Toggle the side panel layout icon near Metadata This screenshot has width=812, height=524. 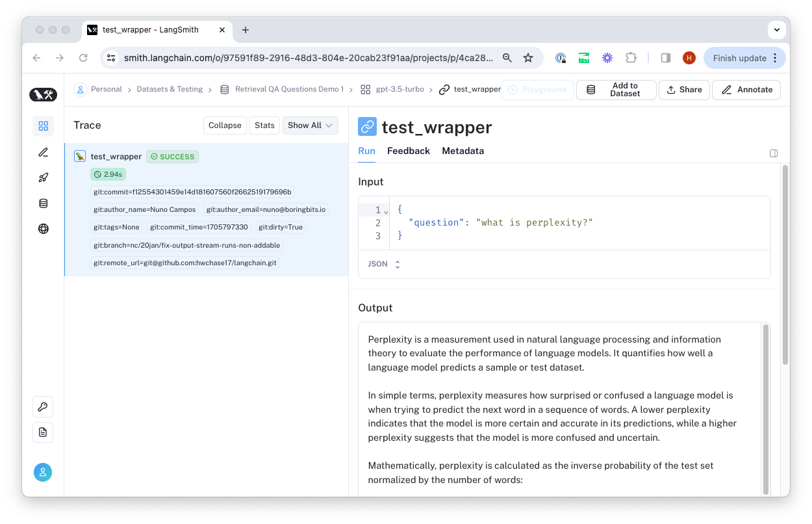[774, 153]
